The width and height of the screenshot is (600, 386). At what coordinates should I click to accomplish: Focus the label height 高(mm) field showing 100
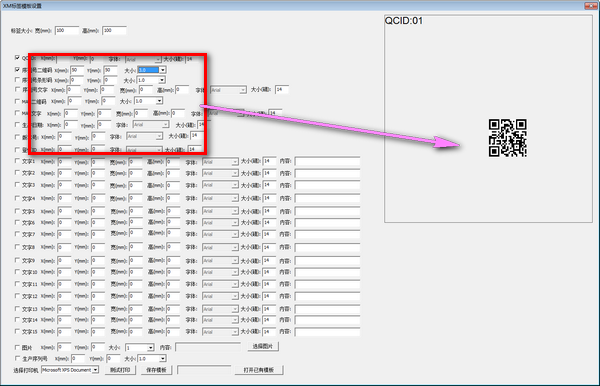[x=114, y=30]
